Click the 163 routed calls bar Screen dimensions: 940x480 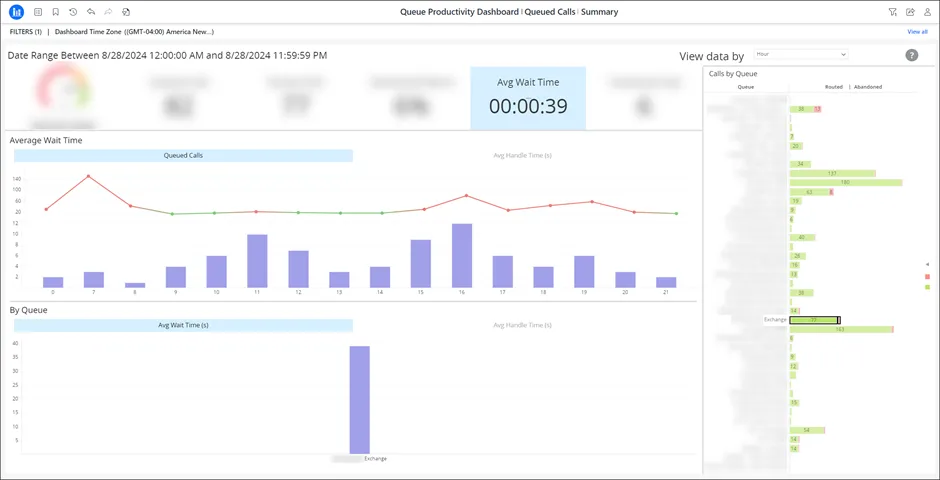coord(841,329)
